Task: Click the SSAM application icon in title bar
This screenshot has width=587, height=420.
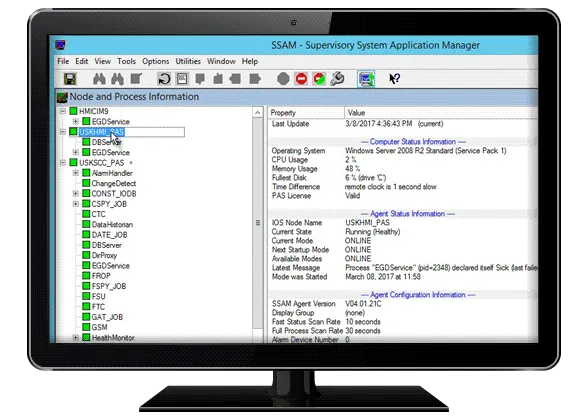Action: tap(61, 45)
